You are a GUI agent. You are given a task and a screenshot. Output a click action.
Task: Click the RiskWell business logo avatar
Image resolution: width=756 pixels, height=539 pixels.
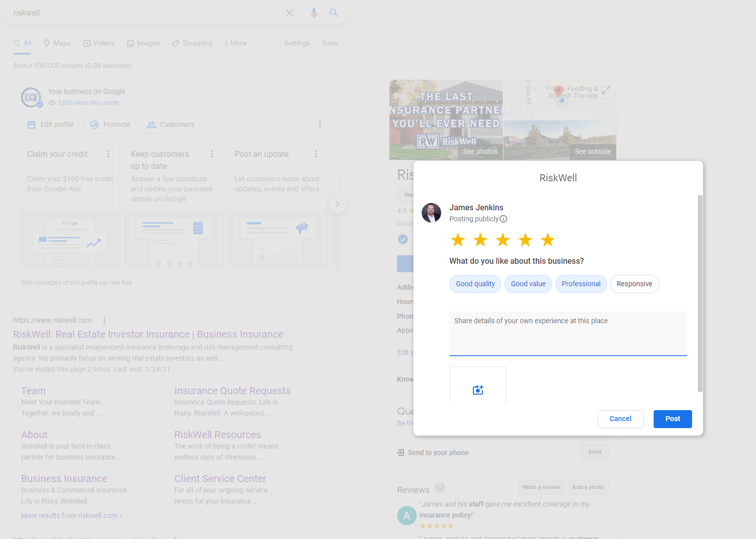(x=31, y=97)
